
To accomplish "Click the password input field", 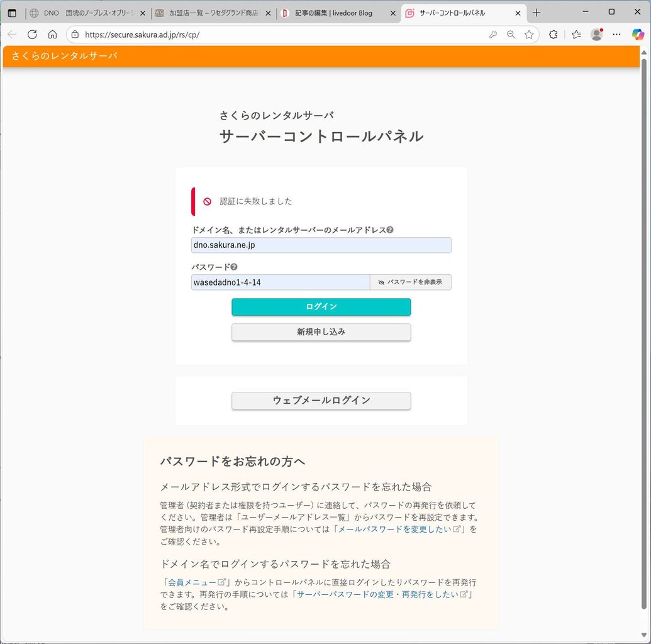I will tap(281, 282).
